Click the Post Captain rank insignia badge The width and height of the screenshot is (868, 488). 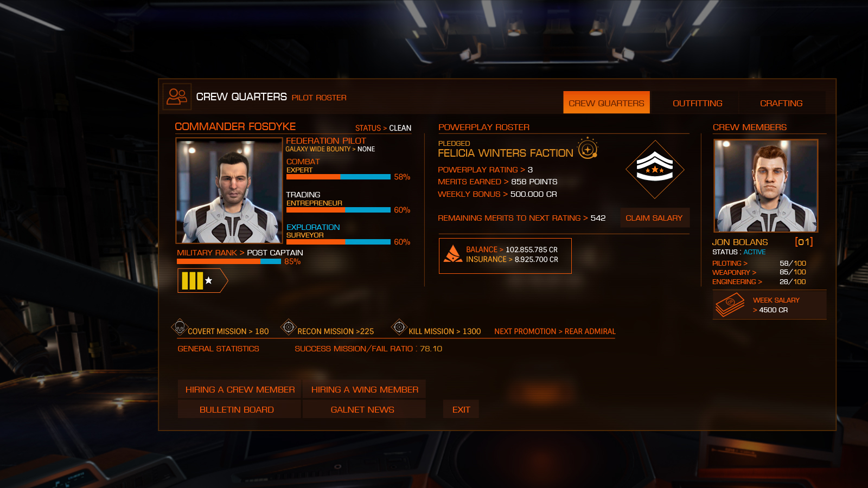(202, 280)
